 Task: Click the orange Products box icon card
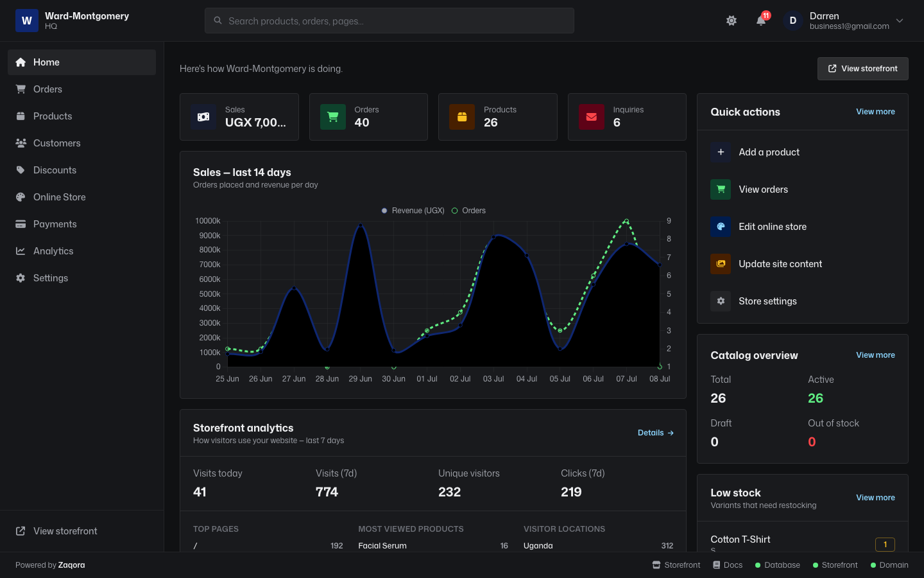[x=462, y=117]
